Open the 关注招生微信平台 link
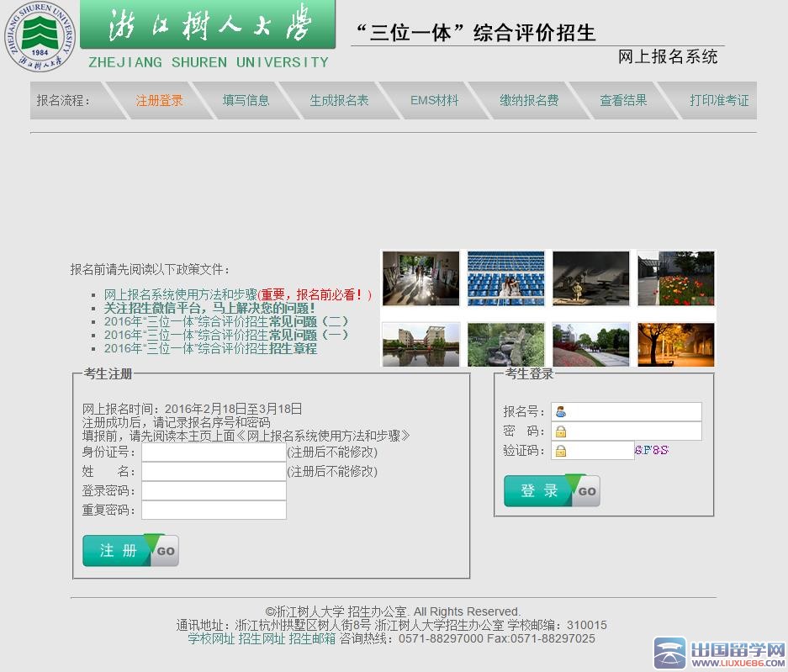The height and width of the screenshot is (672, 788). [x=209, y=308]
